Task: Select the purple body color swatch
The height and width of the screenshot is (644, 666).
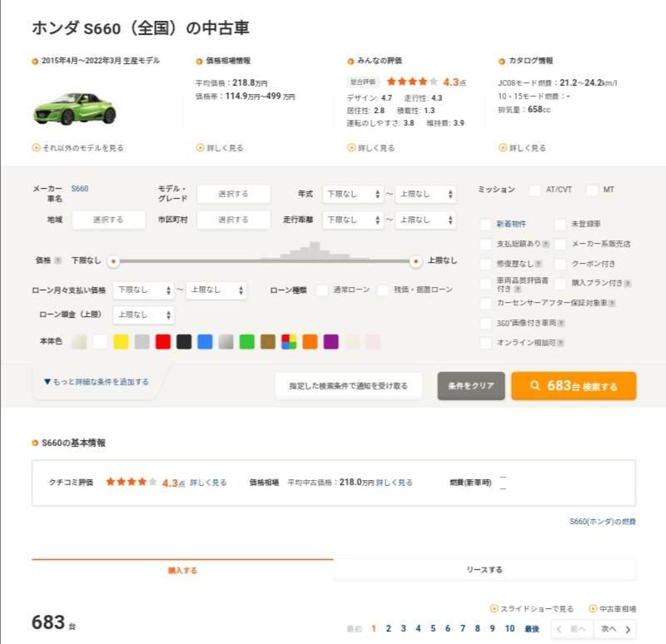Action: click(x=331, y=342)
